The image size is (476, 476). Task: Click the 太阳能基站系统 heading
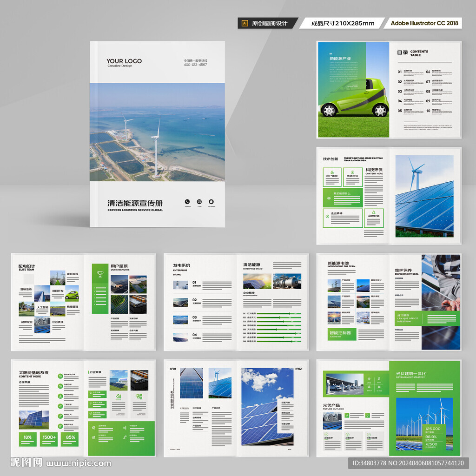pos(33,372)
